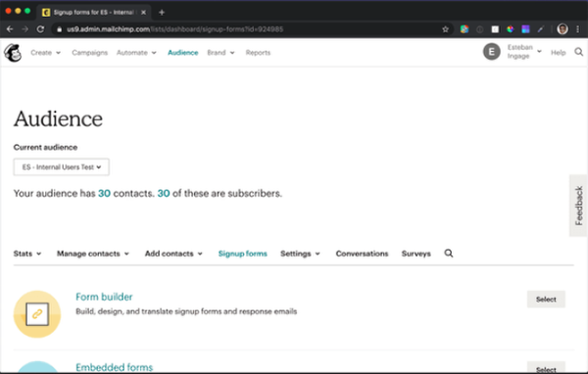Reload the page with refresh icon
Screen dimensions: 588x374
[x=40, y=29]
